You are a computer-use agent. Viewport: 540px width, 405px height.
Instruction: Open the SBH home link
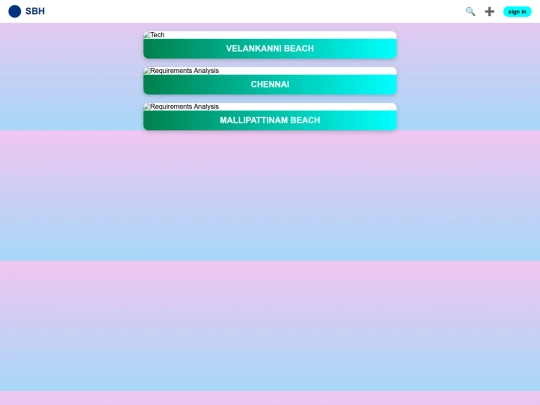[x=35, y=11]
